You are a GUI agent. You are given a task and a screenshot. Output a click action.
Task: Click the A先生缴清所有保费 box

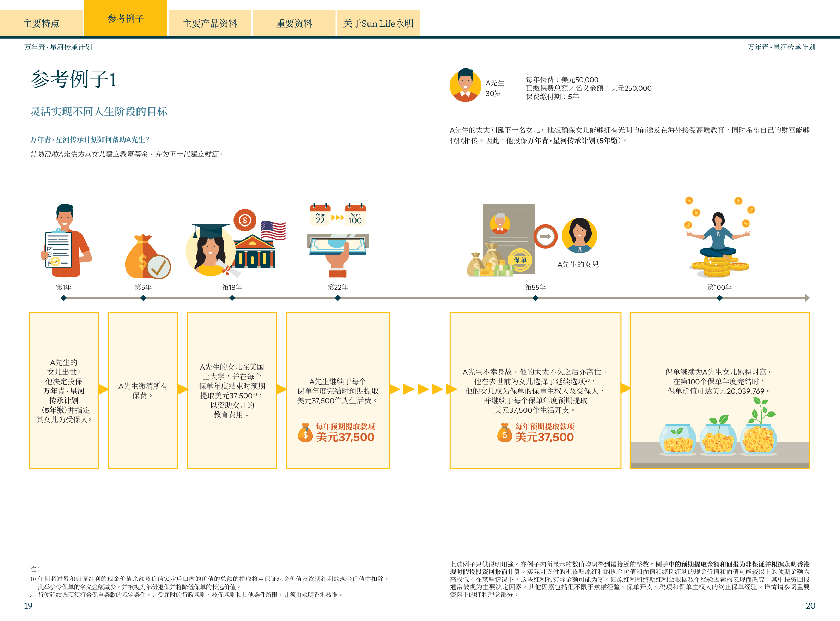143,390
